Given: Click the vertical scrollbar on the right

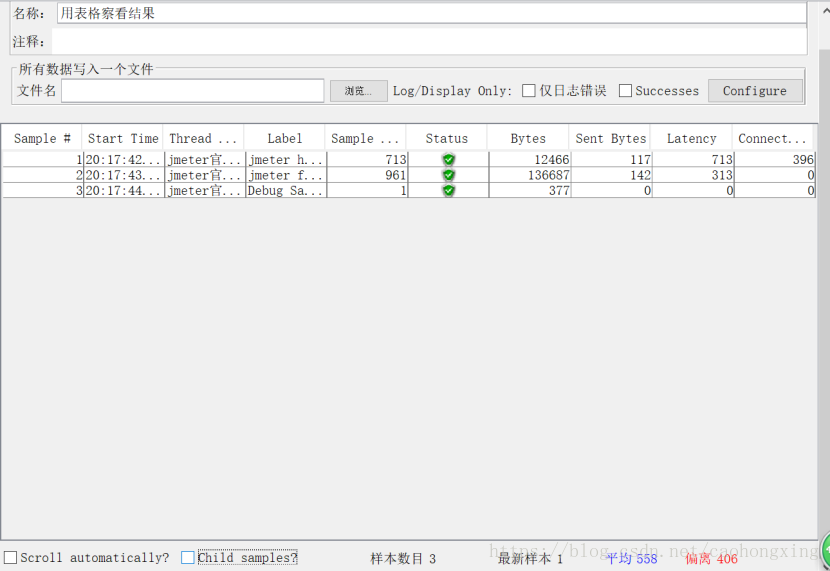Looking at the screenshot, I should (824, 286).
